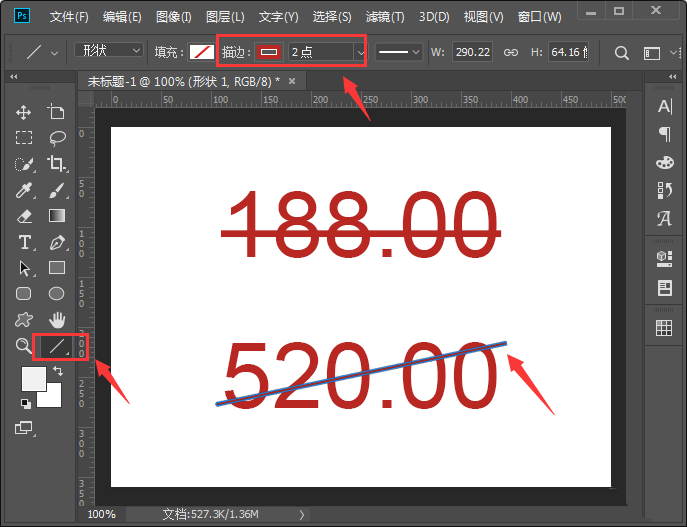Screen dimensions: 687x527
Task: Open the Glyphs panel
Action: [664, 218]
